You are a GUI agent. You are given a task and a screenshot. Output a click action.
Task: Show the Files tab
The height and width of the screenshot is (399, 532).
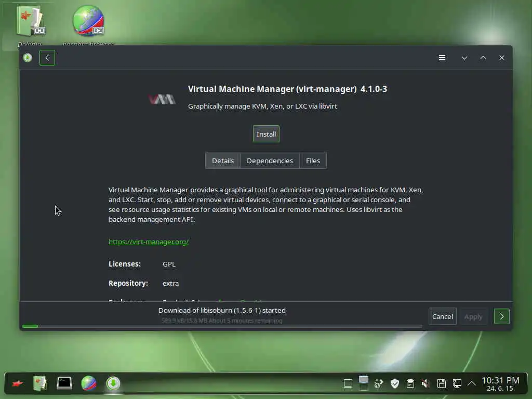313,161
